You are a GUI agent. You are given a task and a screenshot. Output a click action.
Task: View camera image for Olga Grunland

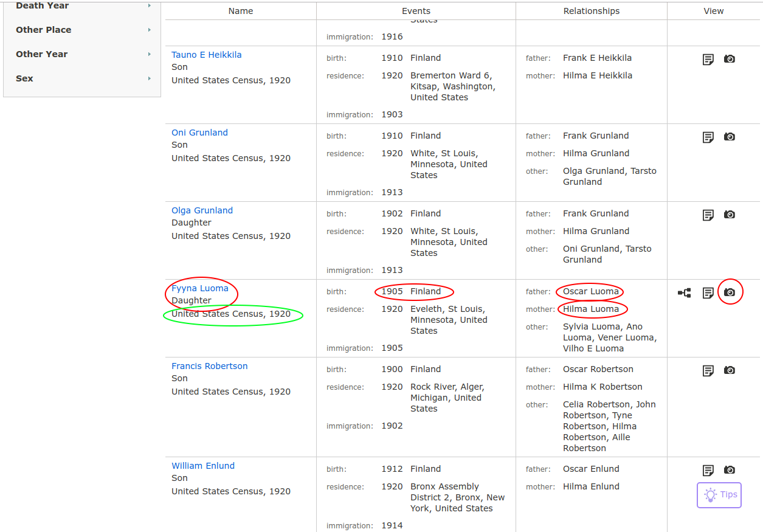tap(730, 215)
